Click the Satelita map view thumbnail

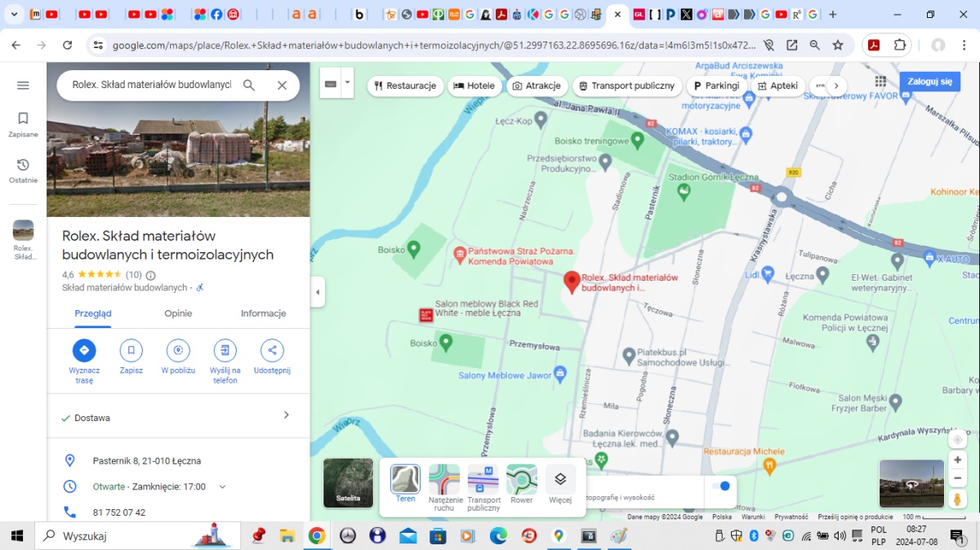tap(349, 483)
